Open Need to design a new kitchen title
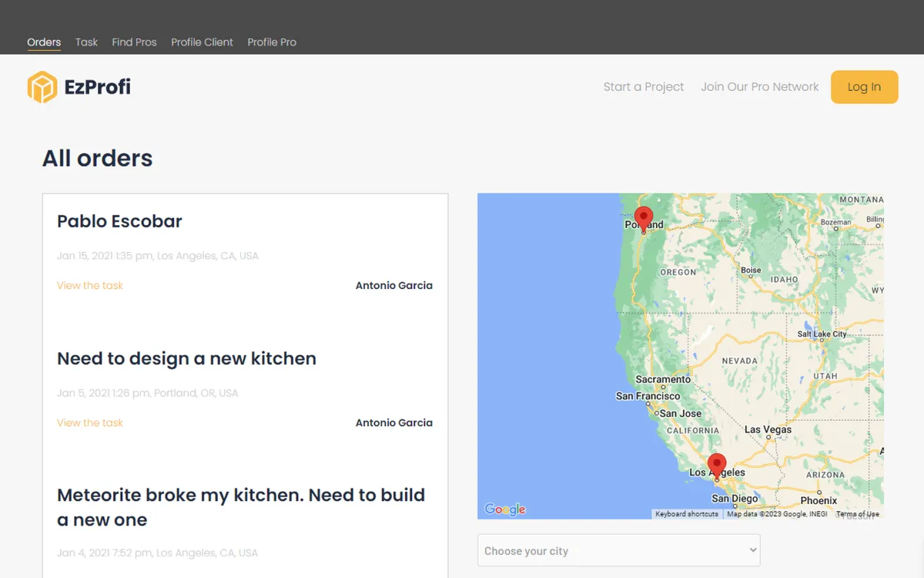 186,358
